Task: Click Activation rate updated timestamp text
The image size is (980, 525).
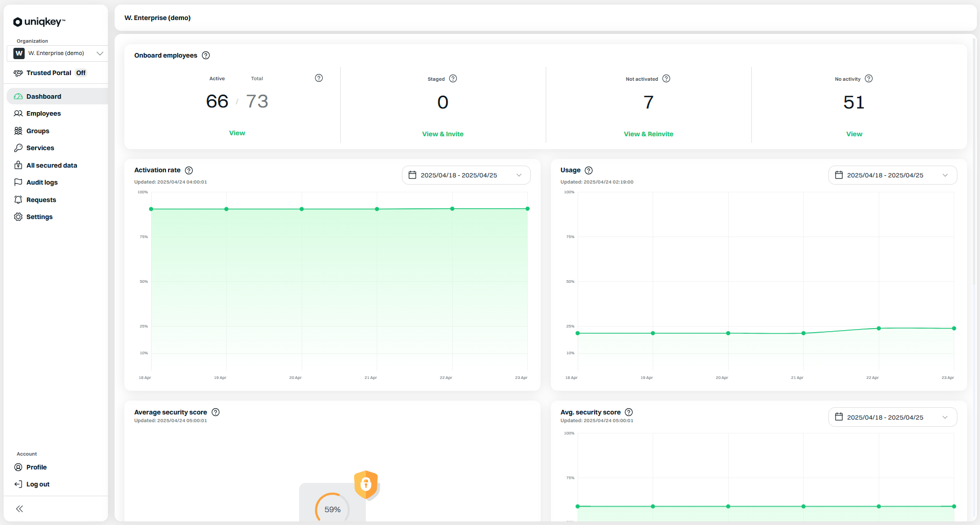Action: click(x=171, y=182)
